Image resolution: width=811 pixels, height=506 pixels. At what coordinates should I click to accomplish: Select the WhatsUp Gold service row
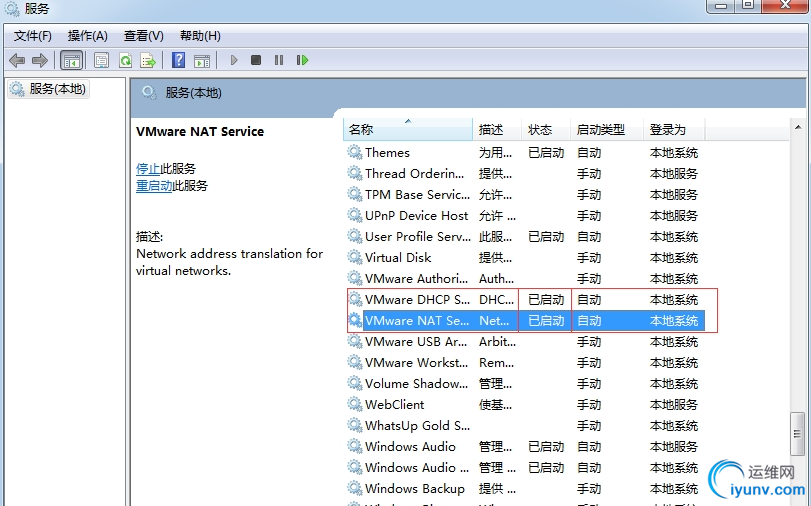coord(525,426)
